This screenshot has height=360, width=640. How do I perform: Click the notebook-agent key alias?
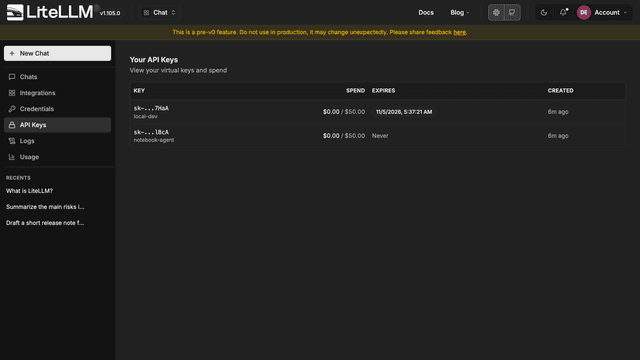(154, 140)
